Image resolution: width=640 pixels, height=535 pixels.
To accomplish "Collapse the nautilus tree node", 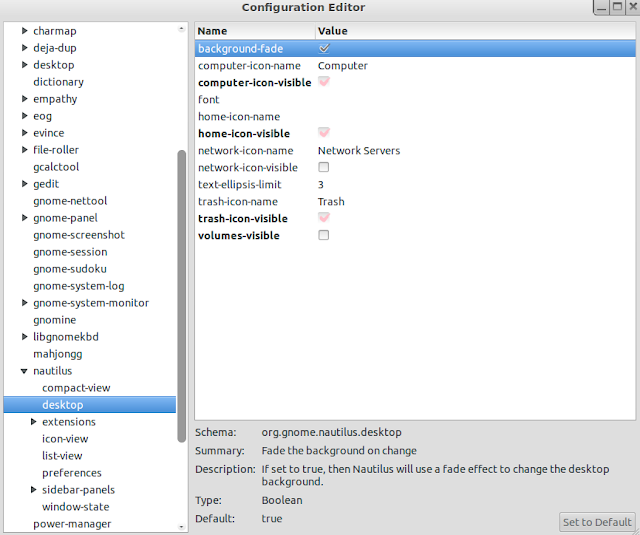I will pos(24,371).
